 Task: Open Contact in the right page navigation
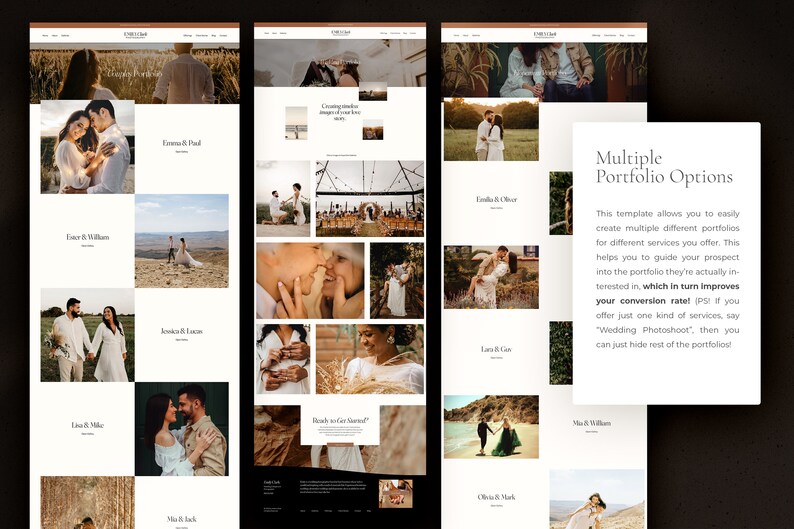coord(631,35)
